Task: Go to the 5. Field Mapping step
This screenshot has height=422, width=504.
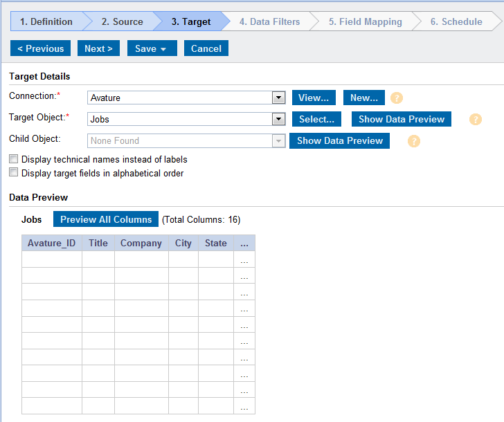Action: tap(365, 21)
